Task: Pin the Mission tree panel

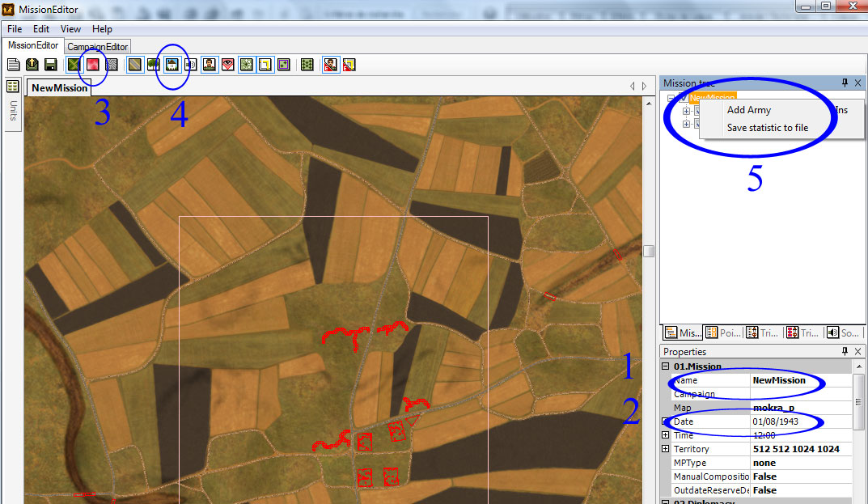Action: pos(845,83)
